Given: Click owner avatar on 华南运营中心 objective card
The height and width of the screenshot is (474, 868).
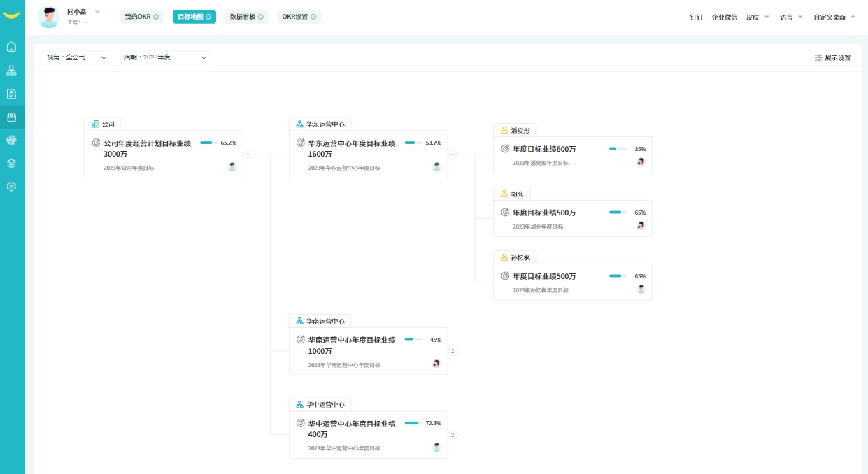Looking at the screenshot, I should coord(436,364).
